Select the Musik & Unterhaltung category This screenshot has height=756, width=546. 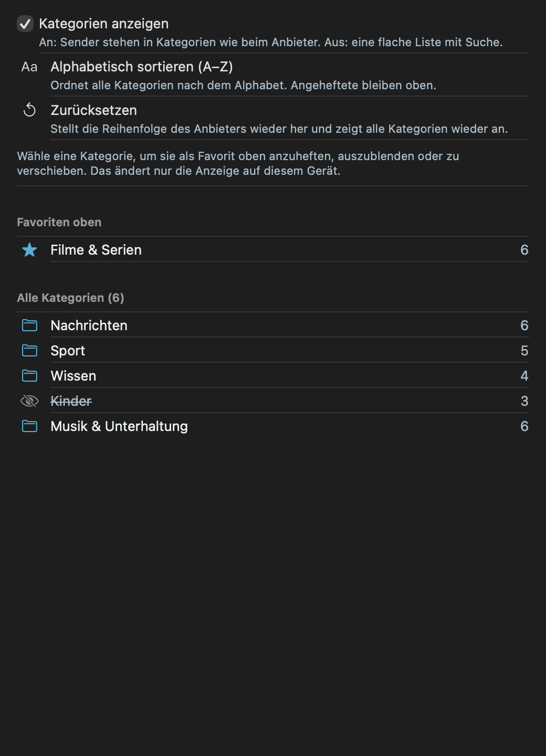pos(273,426)
